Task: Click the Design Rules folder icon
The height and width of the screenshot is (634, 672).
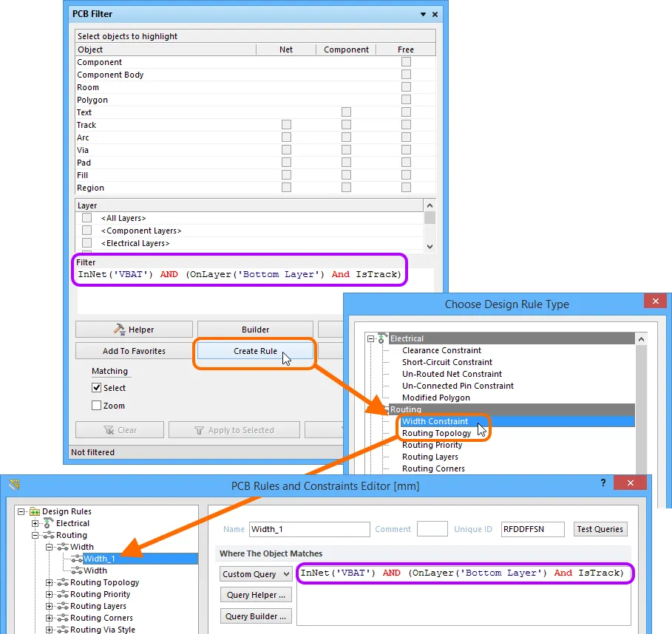Action: coord(35,511)
